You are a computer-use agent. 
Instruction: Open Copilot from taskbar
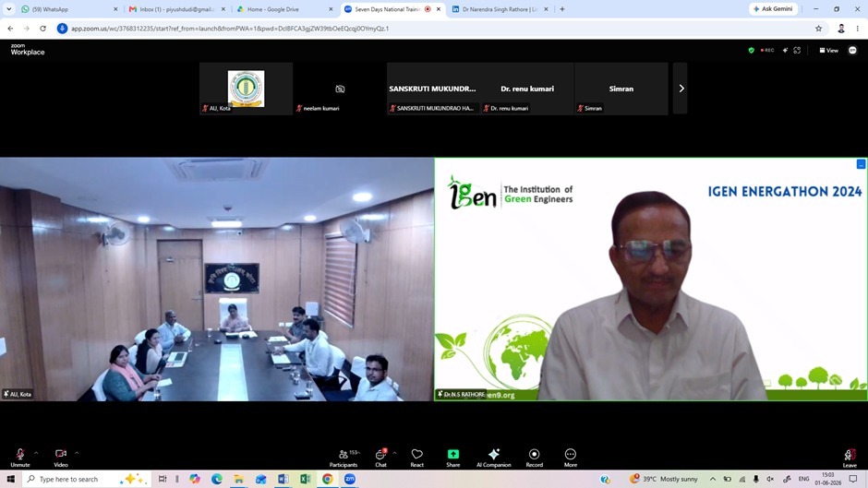pyautogui.click(x=194, y=479)
